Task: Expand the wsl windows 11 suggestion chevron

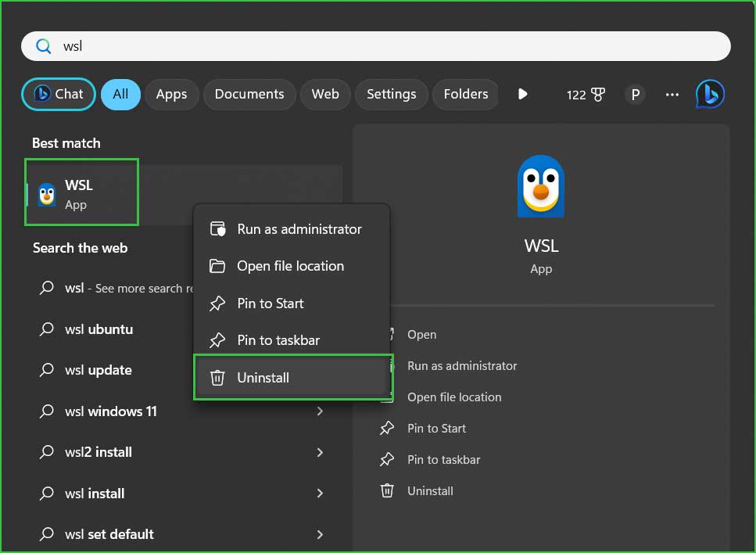Action: tap(320, 411)
